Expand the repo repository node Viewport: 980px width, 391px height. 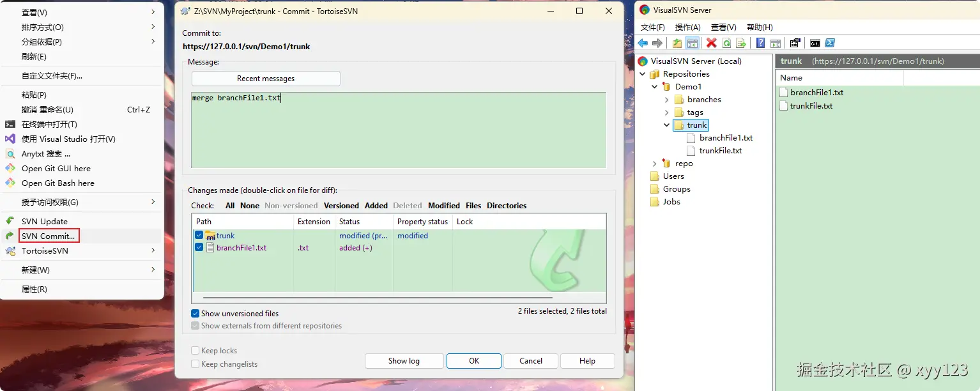655,164
